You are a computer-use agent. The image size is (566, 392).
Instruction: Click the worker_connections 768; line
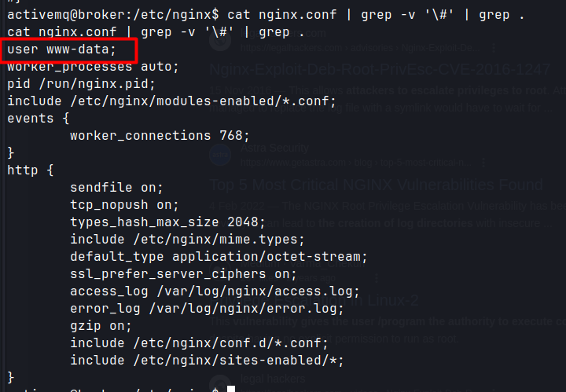(x=160, y=136)
